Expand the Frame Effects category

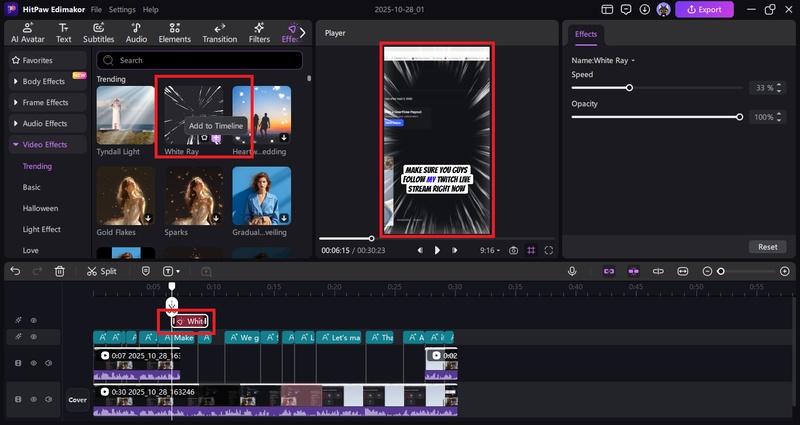pyautogui.click(x=47, y=102)
